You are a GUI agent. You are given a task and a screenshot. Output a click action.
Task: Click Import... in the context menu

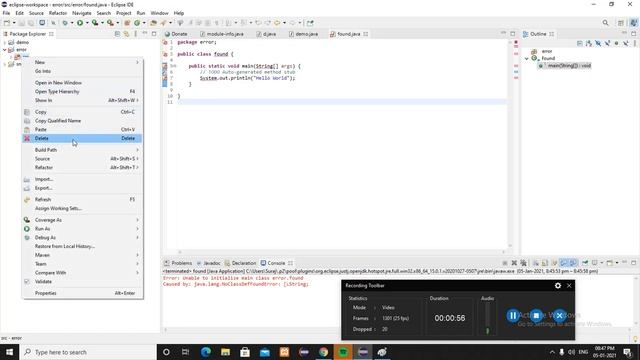82,179
